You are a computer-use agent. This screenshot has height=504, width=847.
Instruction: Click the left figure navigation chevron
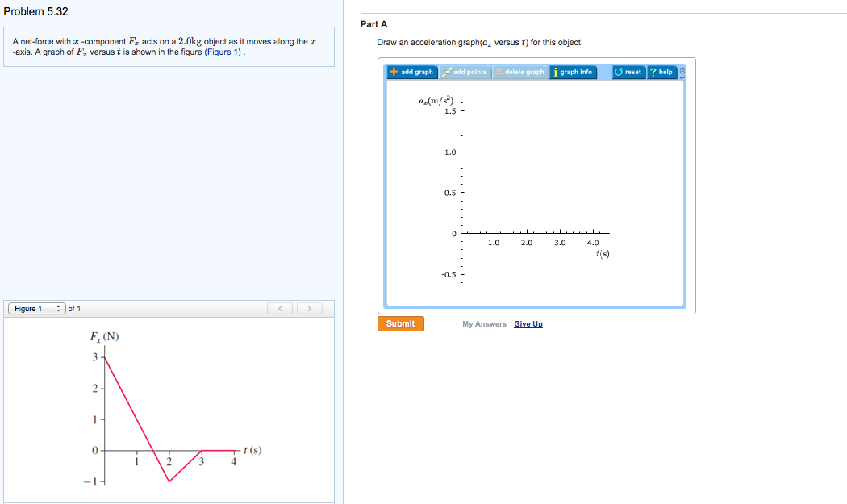(280, 308)
